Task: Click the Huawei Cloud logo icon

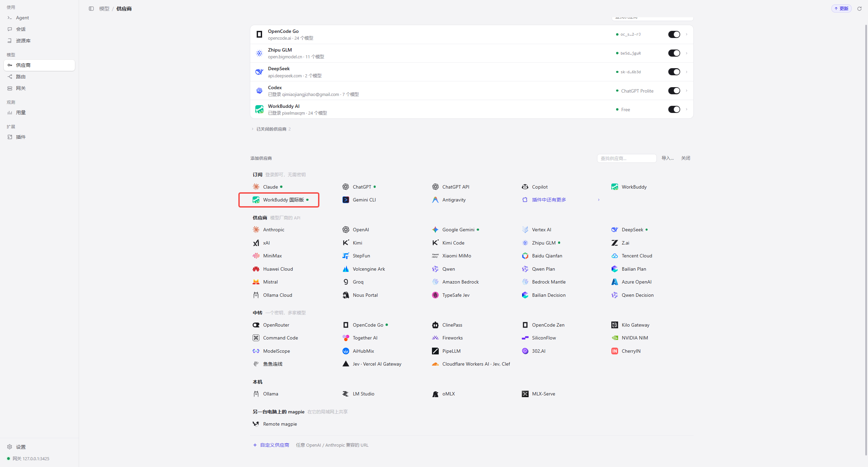Action: tap(256, 269)
